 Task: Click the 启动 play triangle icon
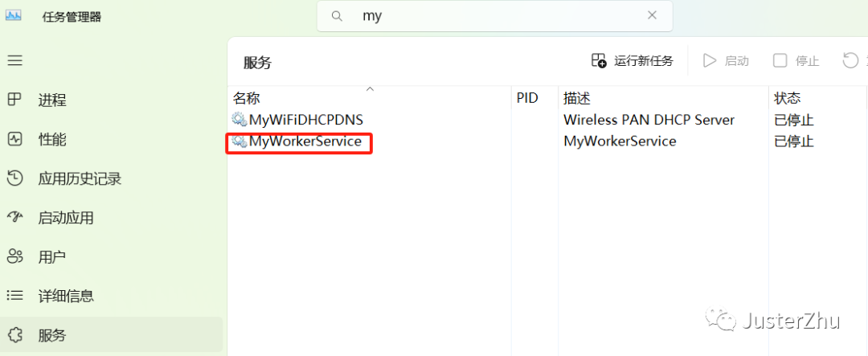[709, 61]
